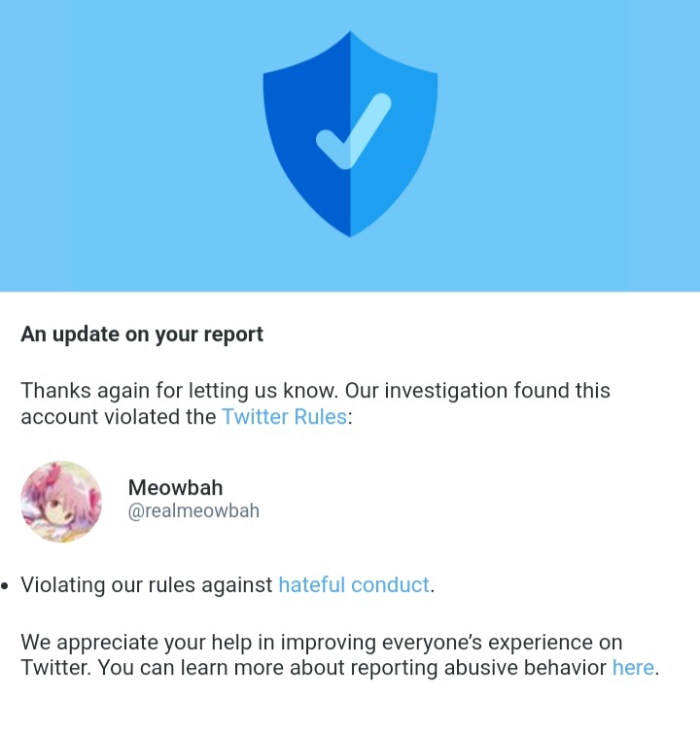Follow the hateful conduct link
This screenshot has height=734, width=700.
354,584
